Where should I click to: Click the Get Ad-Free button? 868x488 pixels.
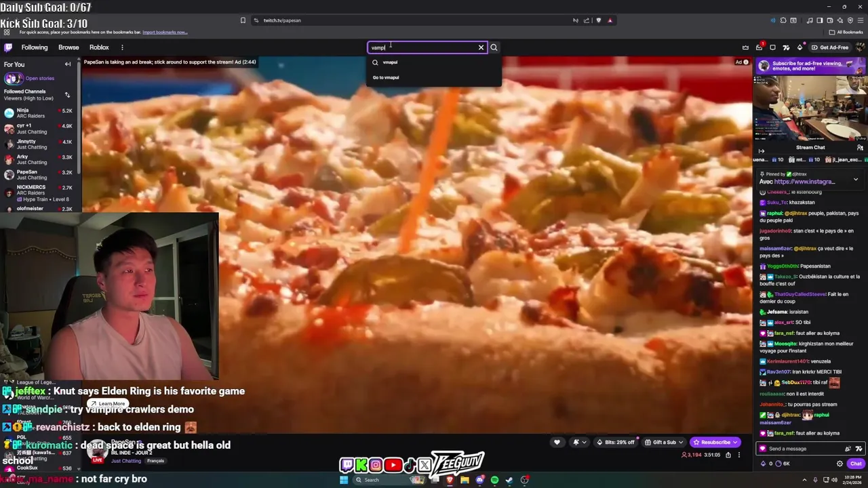coord(829,47)
